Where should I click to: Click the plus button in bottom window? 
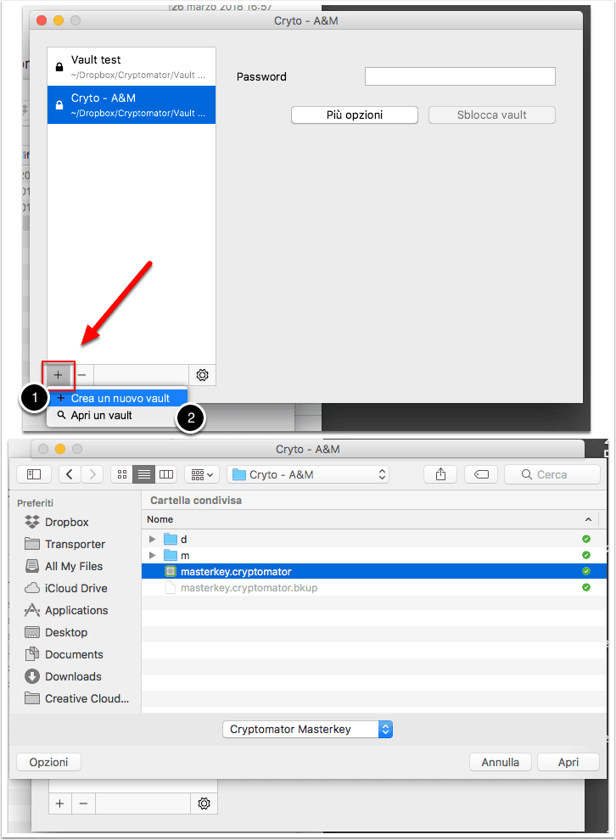click(x=60, y=804)
